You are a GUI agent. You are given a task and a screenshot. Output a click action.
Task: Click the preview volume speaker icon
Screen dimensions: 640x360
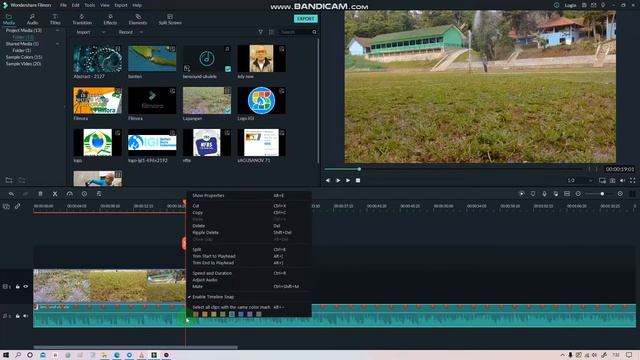(622, 180)
